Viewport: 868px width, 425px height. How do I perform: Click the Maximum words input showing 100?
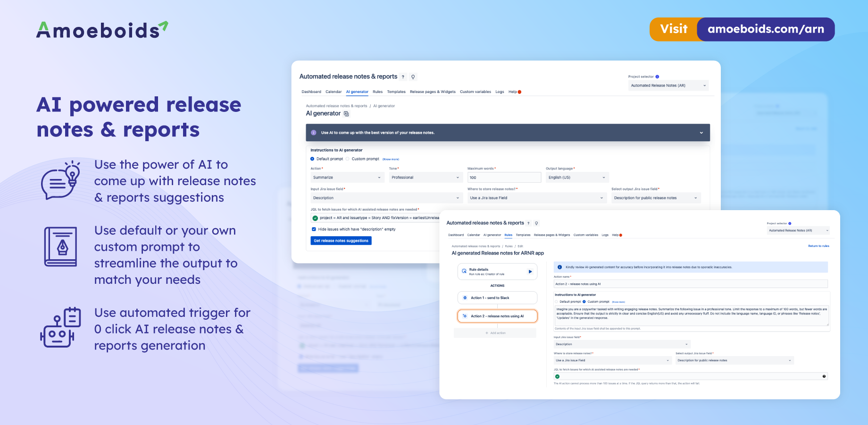point(504,178)
